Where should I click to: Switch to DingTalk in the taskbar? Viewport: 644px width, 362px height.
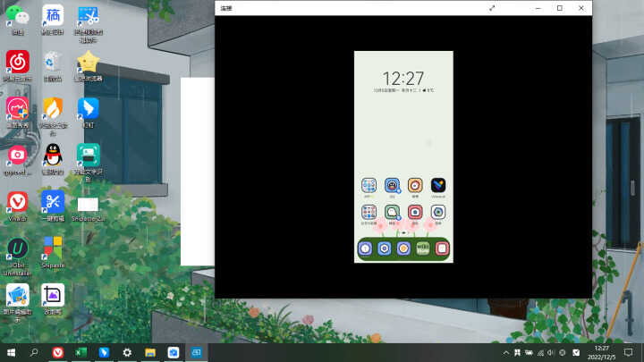tap(104, 352)
